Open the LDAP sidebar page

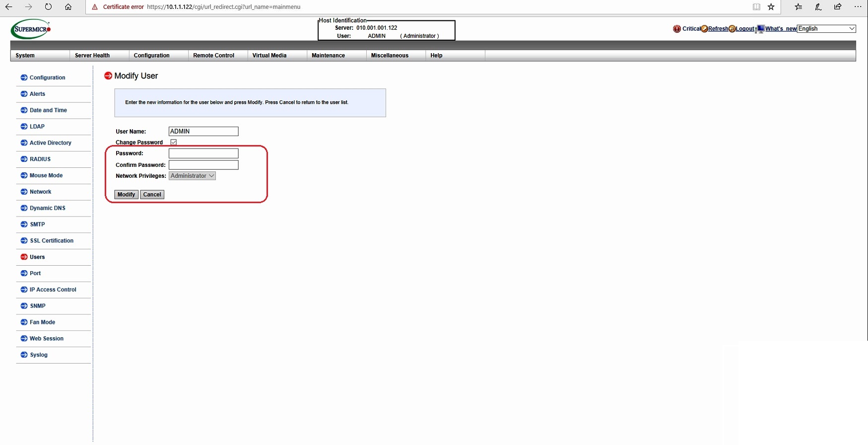tap(37, 127)
